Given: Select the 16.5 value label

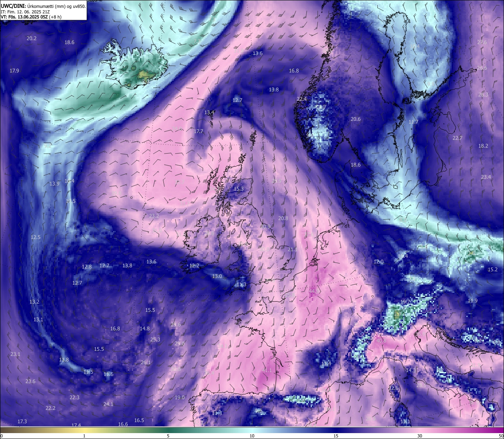Looking at the screenshot, I should [139, 420].
